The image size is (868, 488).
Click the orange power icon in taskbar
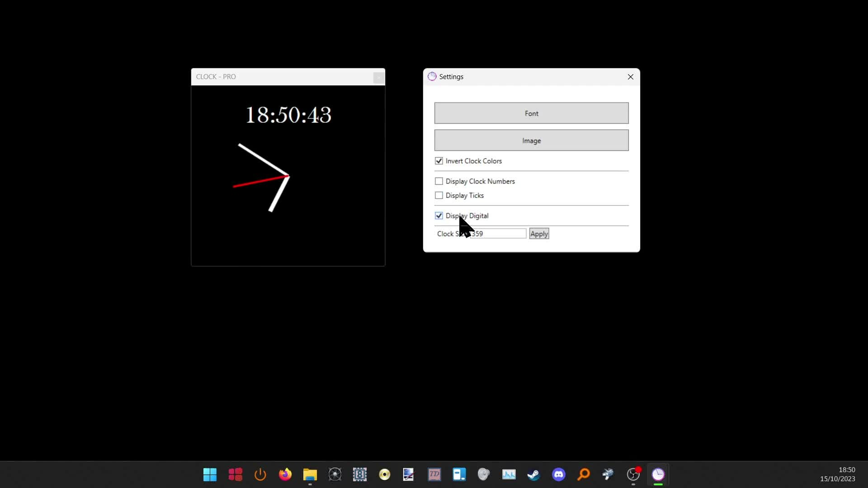coord(260,474)
